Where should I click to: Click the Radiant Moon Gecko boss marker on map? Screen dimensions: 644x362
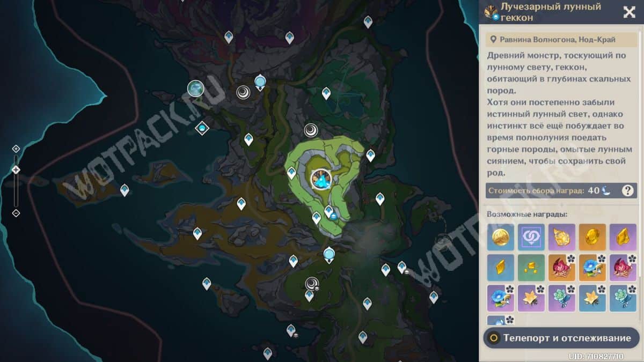(x=321, y=179)
